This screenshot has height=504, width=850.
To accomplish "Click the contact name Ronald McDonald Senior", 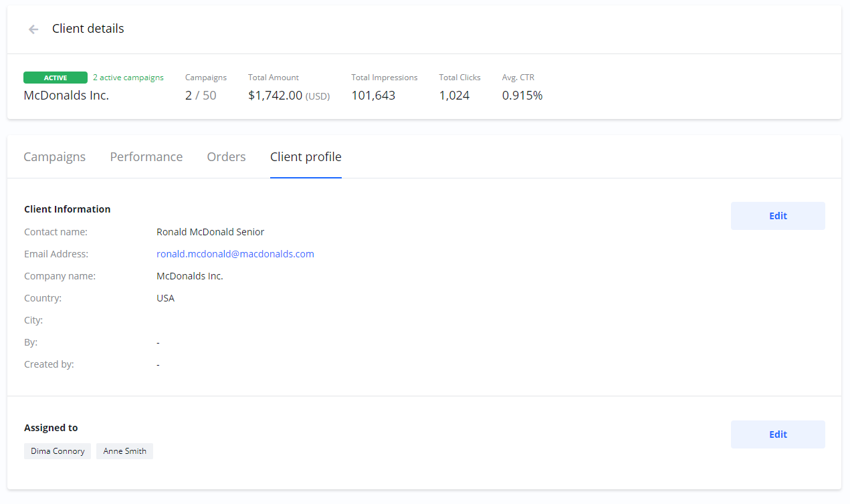I will (x=210, y=232).
